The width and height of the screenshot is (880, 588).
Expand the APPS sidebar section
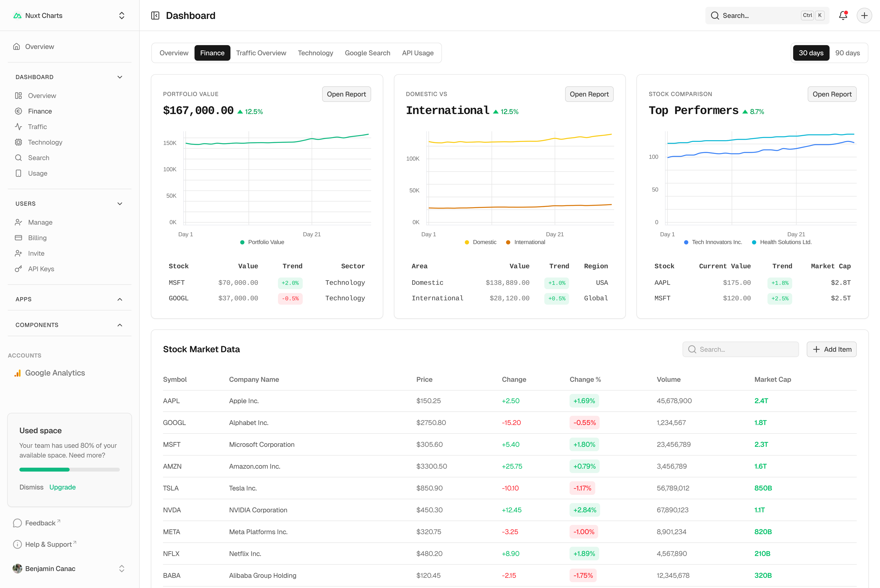(120, 299)
